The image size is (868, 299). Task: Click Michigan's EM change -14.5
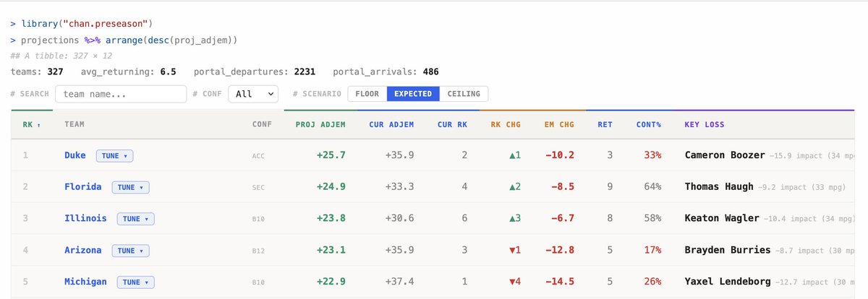point(560,282)
